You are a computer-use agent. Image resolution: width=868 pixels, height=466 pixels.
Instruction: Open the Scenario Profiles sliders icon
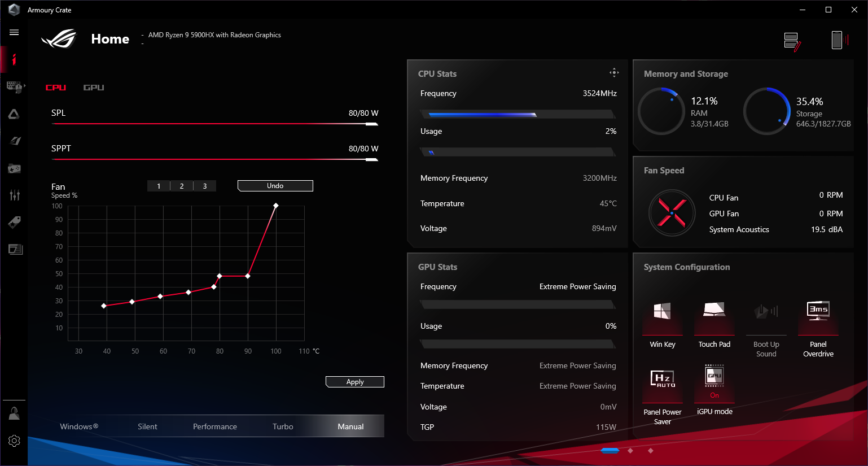(x=15, y=195)
